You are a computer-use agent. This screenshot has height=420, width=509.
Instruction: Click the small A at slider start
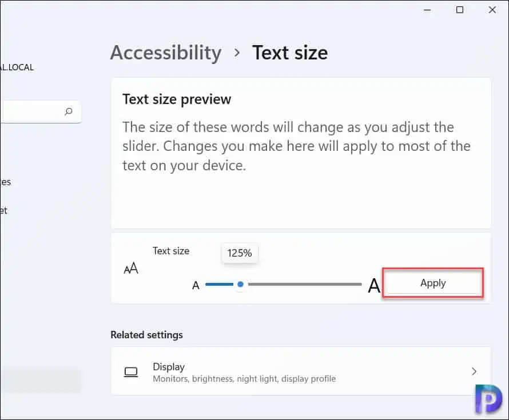click(196, 285)
